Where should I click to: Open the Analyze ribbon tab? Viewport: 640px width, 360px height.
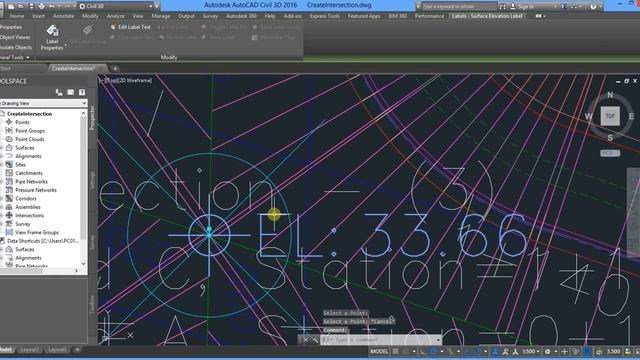pos(115,16)
